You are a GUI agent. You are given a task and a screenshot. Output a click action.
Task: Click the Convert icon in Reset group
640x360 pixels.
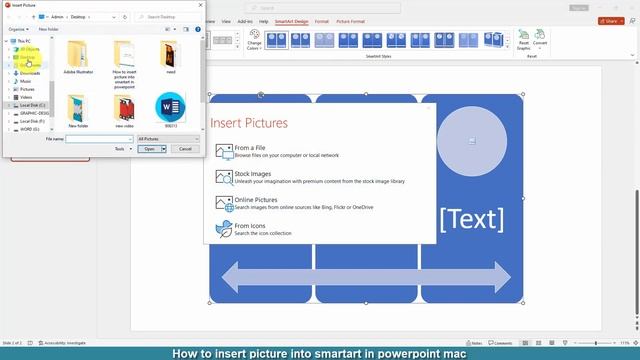tap(540, 39)
